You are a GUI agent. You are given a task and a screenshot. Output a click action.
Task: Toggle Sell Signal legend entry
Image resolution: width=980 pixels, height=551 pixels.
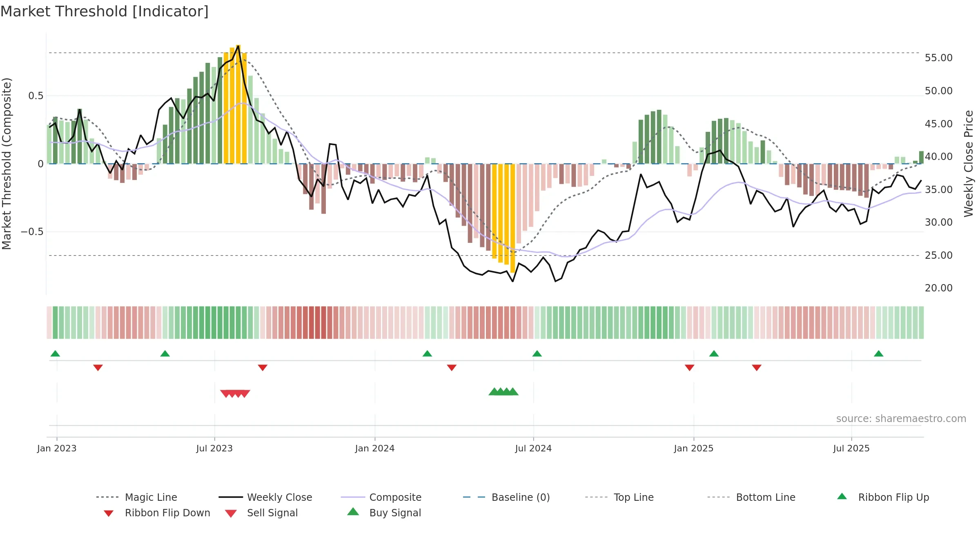[261, 513]
